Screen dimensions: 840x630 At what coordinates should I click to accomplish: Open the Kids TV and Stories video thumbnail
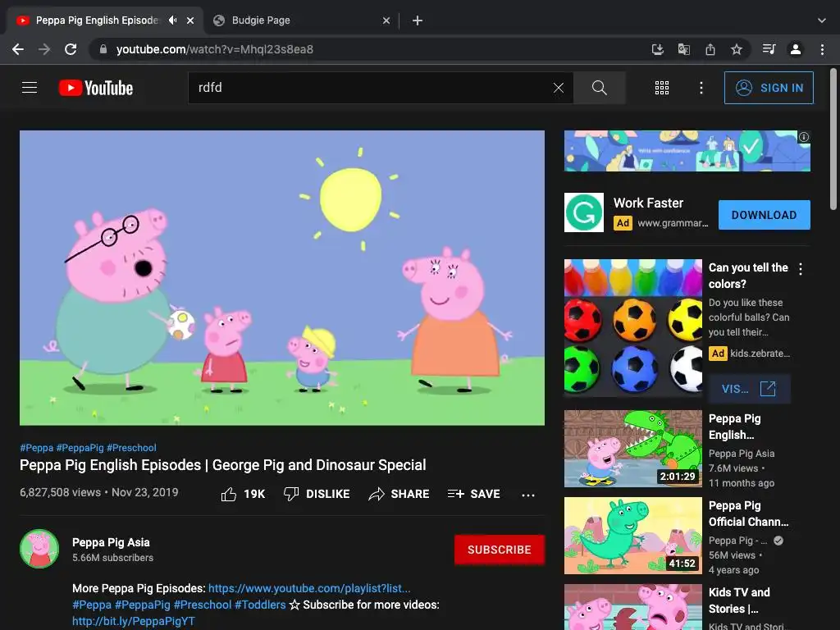point(633,607)
